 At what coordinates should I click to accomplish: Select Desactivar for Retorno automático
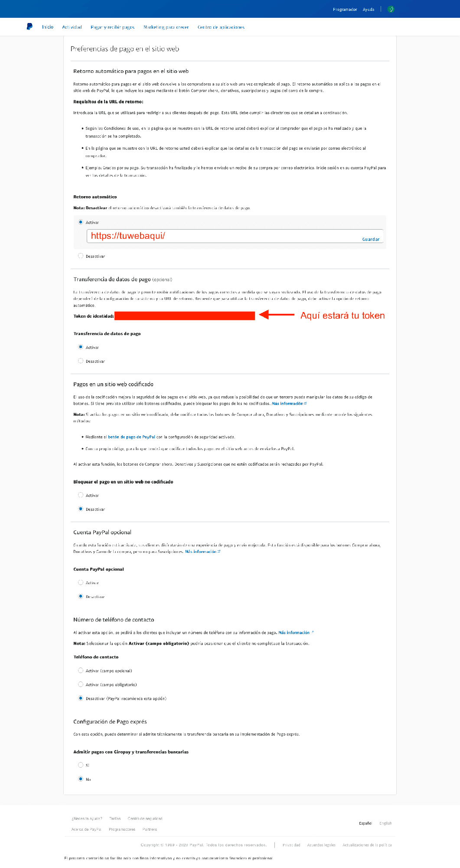(x=81, y=256)
